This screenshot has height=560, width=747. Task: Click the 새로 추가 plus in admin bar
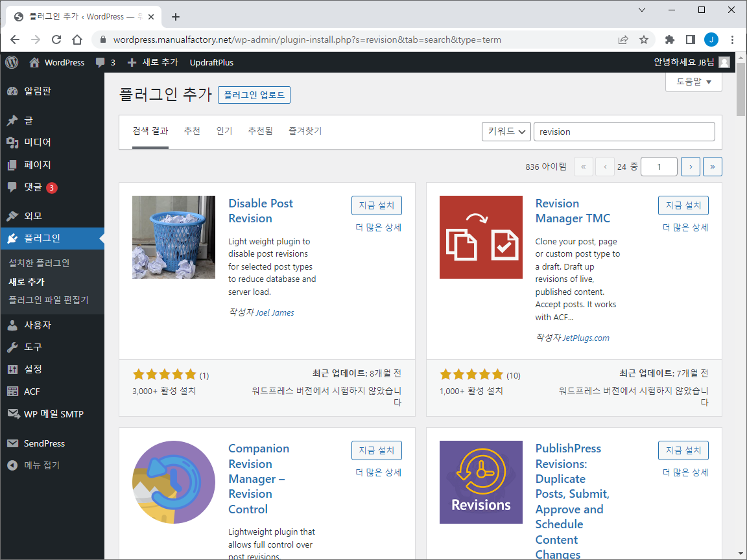click(x=153, y=62)
